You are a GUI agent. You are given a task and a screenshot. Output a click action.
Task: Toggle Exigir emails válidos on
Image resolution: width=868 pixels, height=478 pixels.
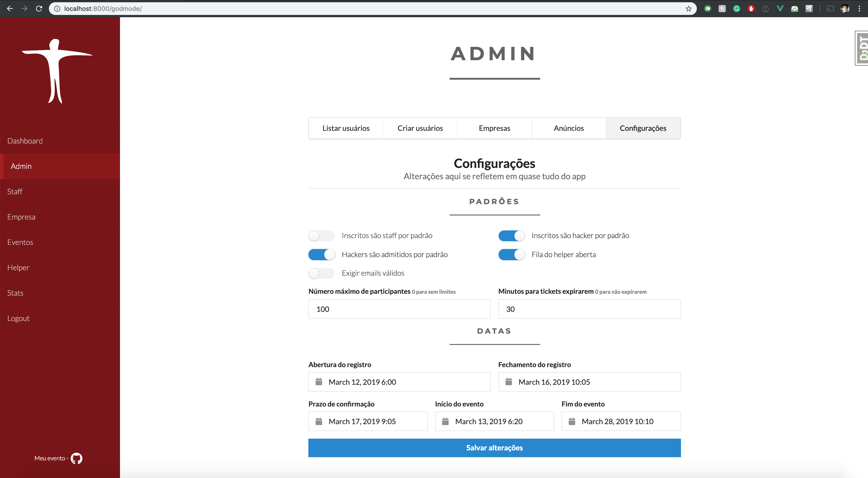(x=321, y=273)
